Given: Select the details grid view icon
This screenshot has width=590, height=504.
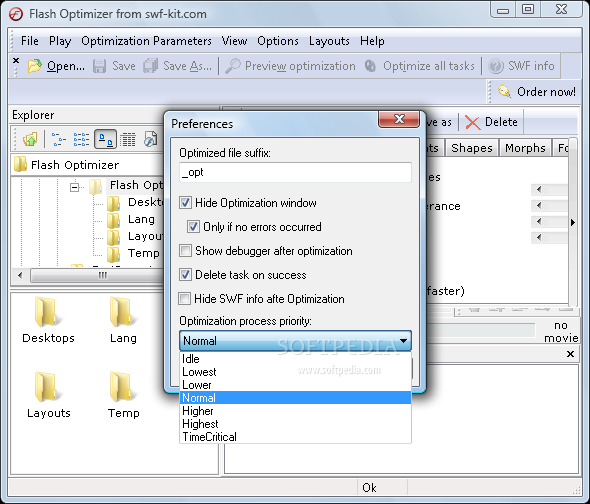Looking at the screenshot, I should (x=128, y=139).
